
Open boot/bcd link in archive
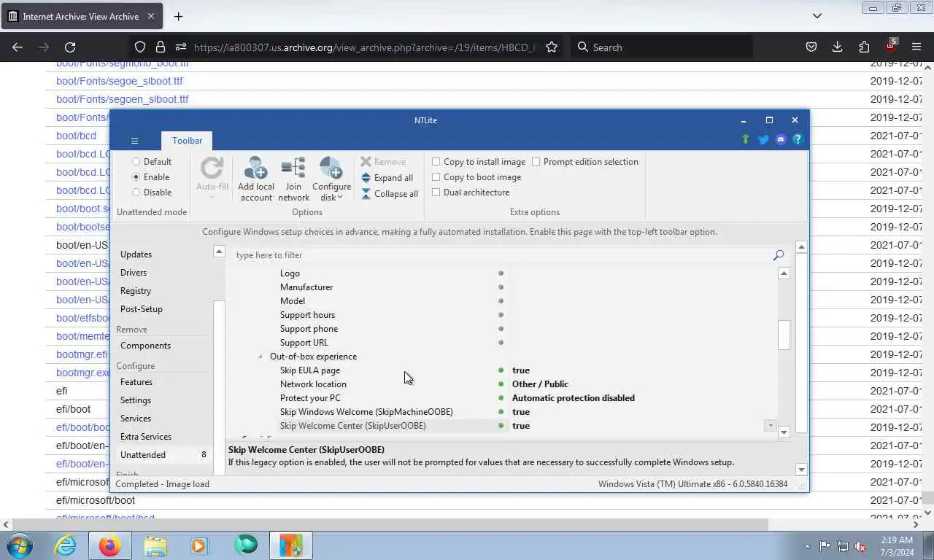[76, 136]
